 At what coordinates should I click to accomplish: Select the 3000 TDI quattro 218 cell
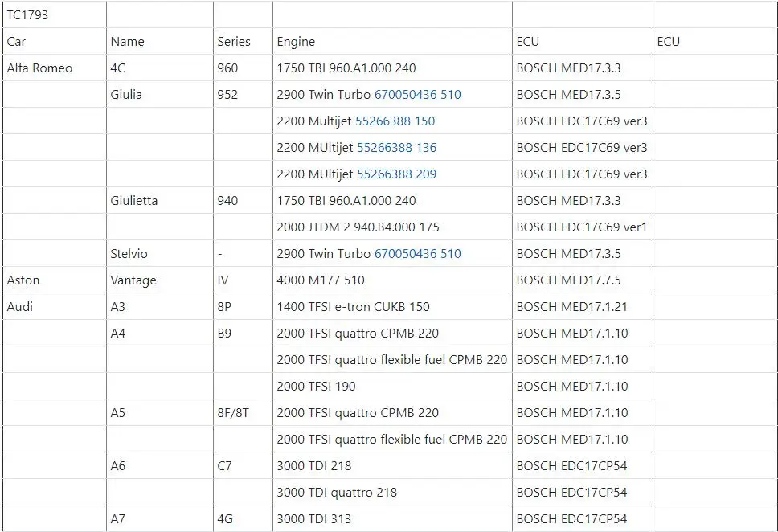[392, 493]
